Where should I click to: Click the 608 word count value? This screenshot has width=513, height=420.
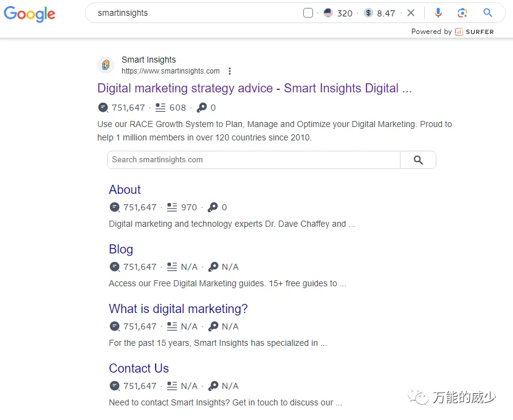tap(177, 108)
